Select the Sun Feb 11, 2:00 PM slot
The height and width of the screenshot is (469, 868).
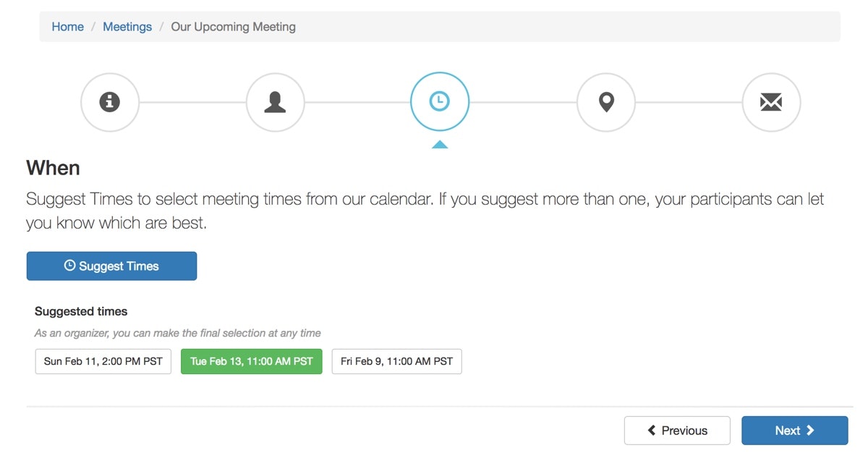[x=103, y=361]
